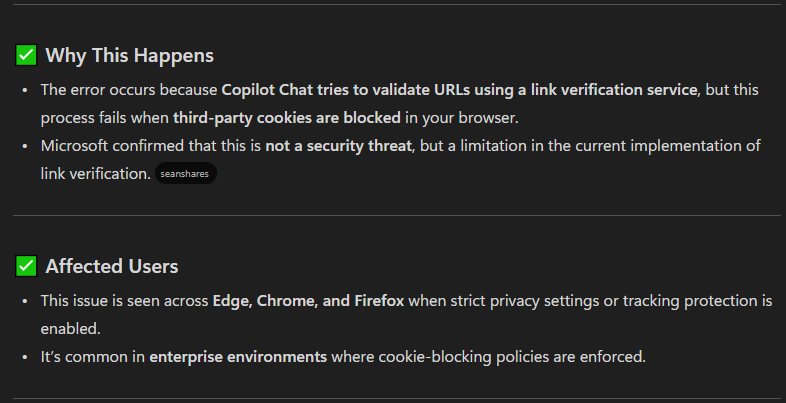
Task: Open the seanshares citation source
Action: (x=186, y=174)
